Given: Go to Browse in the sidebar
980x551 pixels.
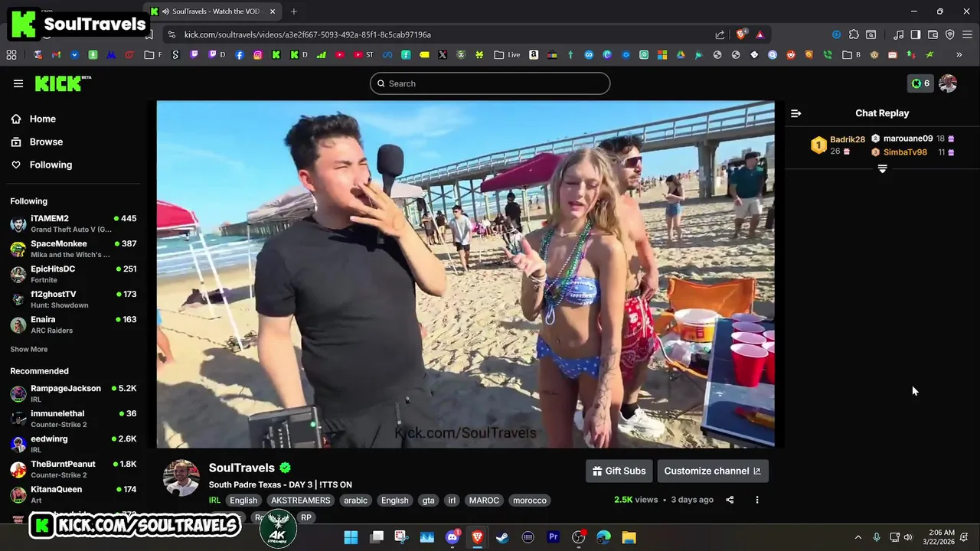Looking at the screenshot, I should pyautogui.click(x=46, y=142).
